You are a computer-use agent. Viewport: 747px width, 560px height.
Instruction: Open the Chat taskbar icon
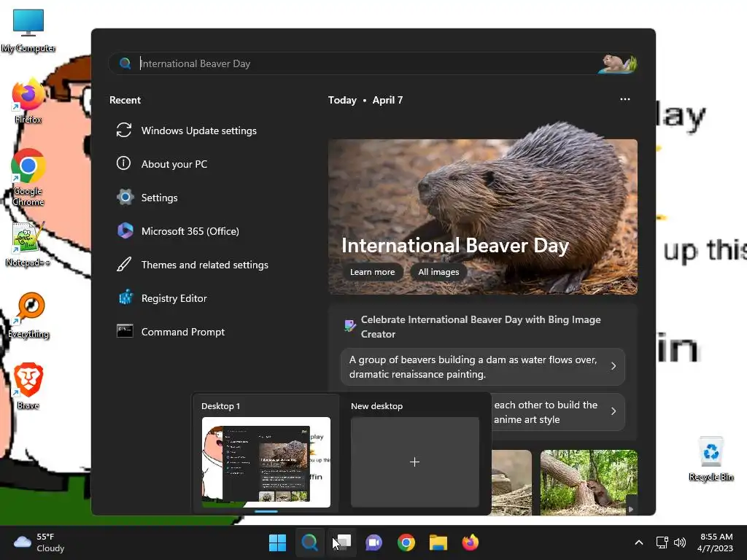point(374,542)
